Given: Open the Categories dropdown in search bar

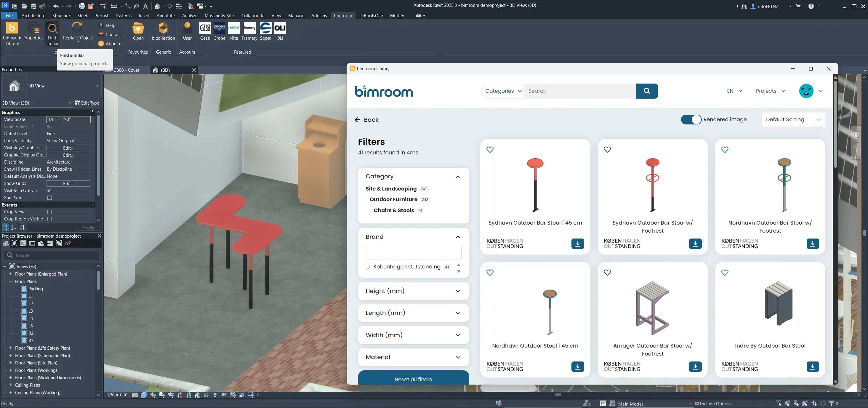Looking at the screenshot, I should click(x=503, y=91).
